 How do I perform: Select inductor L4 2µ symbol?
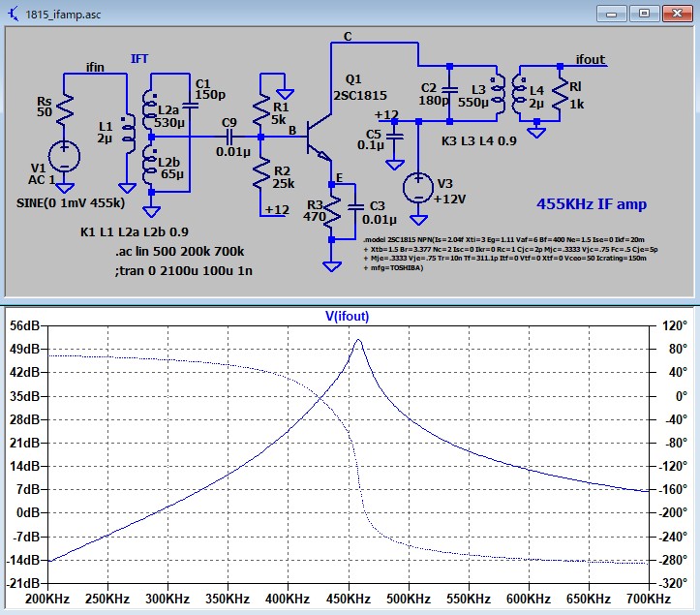pyautogui.click(x=518, y=95)
